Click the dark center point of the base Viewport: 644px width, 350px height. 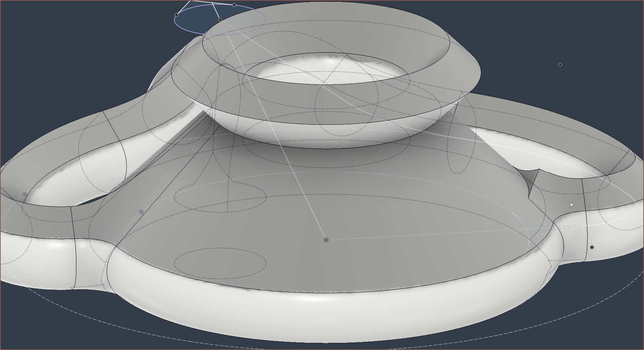(x=326, y=240)
